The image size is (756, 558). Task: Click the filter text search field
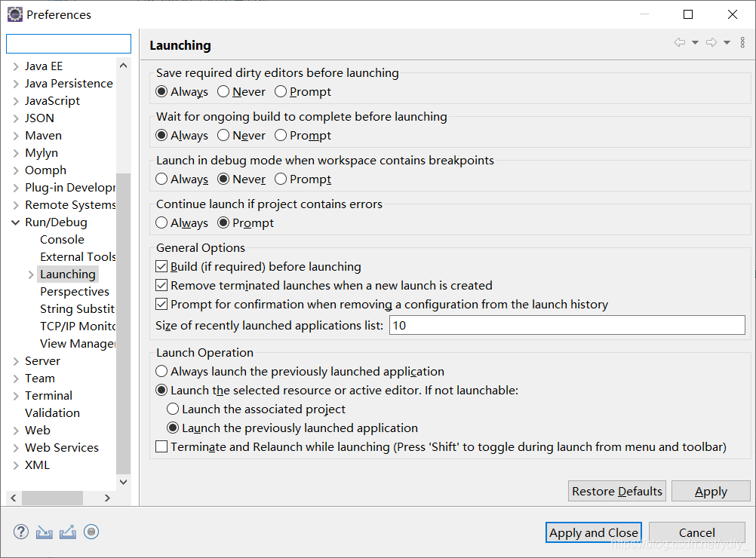pos(69,44)
